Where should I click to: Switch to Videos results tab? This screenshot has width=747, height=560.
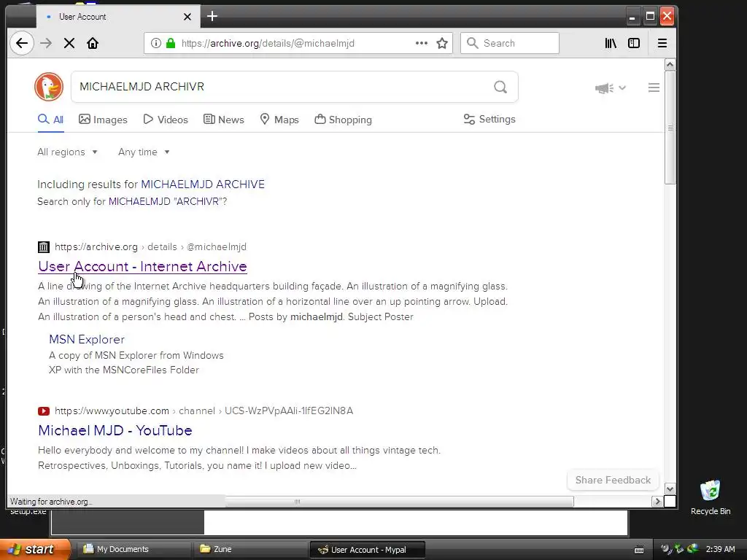click(x=166, y=120)
